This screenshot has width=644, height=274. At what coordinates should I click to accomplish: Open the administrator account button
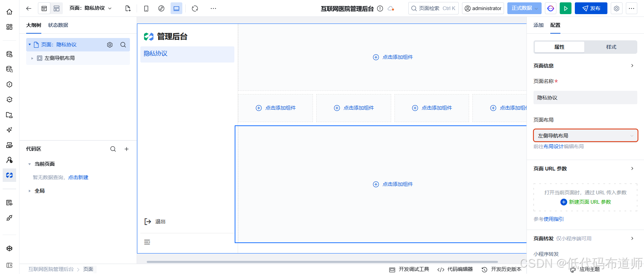coord(483,8)
